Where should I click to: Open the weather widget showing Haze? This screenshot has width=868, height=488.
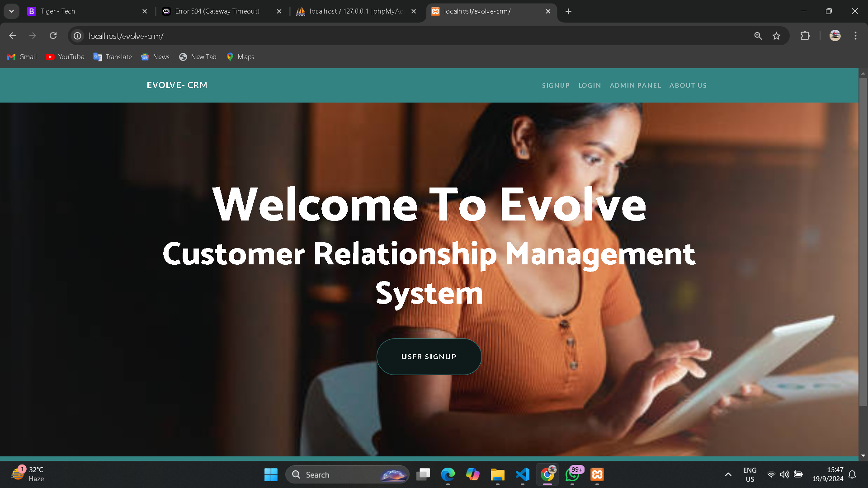(28, 474)
